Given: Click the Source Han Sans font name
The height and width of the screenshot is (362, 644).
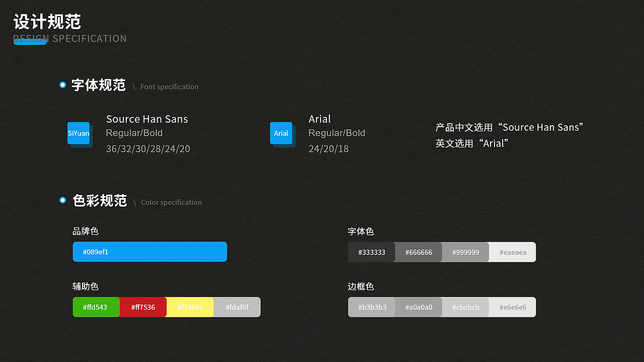Looking at the screenshot, I should coord(147,119).
